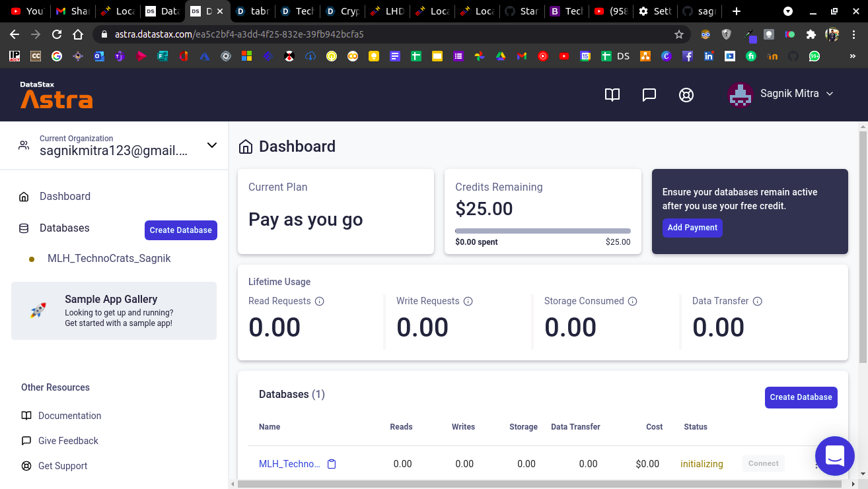Open the documentation book icon in header
This screenshot has height=489, width=868.
coord(612,94)
